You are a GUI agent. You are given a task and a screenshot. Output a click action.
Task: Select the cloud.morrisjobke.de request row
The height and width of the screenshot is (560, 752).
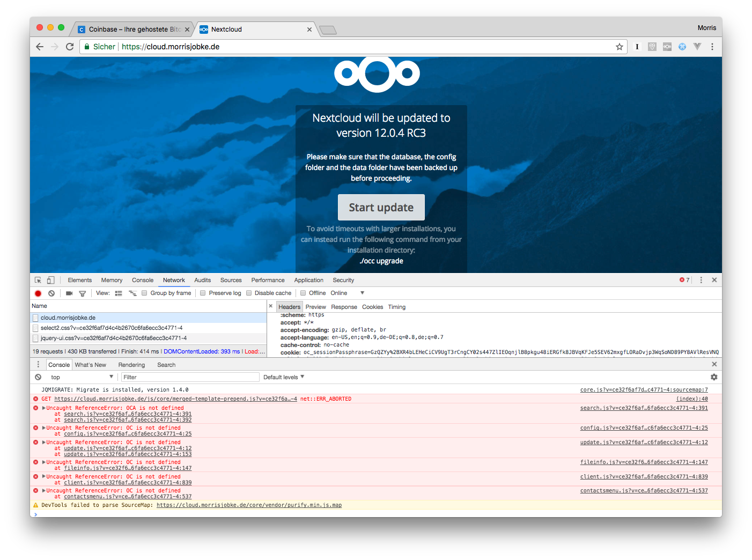(149, 318)
